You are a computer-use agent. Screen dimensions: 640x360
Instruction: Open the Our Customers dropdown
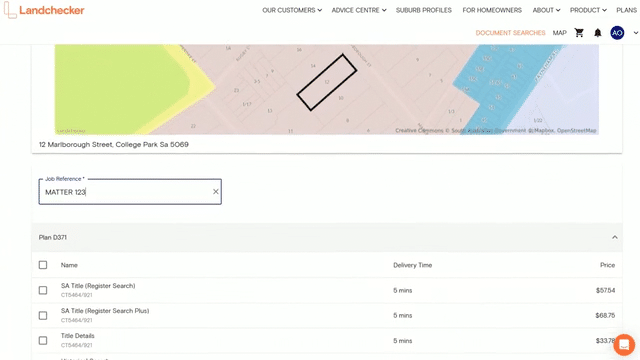coord(292,10)
